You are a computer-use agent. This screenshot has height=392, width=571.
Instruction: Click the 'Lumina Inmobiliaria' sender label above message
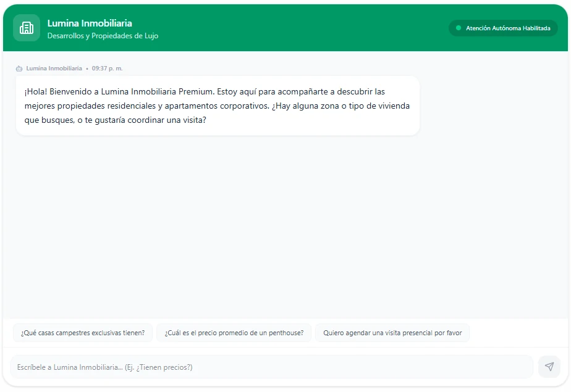pyautogui.click(x=54, y=69)
